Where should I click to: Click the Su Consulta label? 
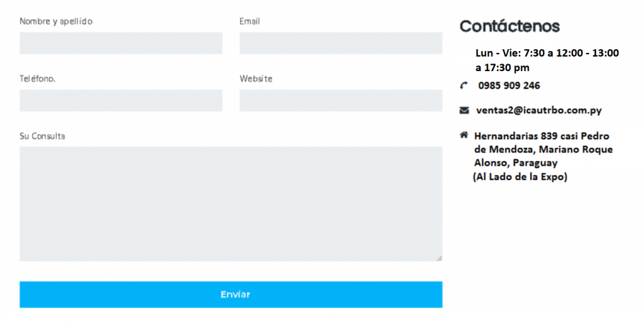(42, 136)
